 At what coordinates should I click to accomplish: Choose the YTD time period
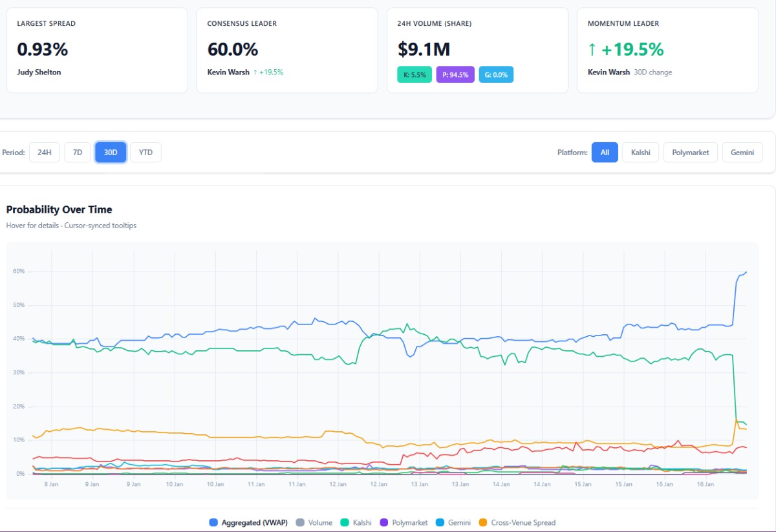pos(145,153)
